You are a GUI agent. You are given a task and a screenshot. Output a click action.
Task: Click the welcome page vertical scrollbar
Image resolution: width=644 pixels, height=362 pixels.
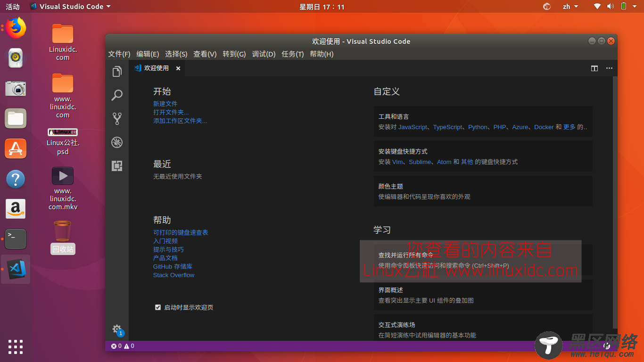[x=615, y=202]
